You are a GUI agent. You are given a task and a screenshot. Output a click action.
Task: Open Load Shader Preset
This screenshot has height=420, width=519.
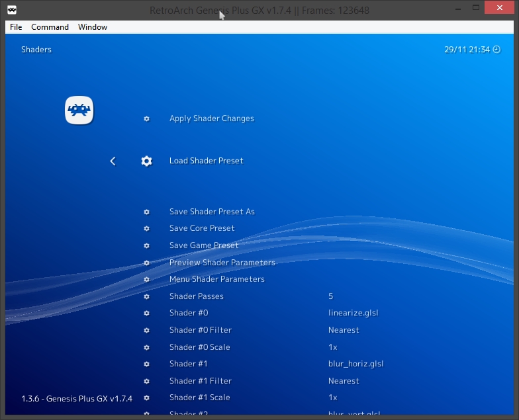pos(207,161)
